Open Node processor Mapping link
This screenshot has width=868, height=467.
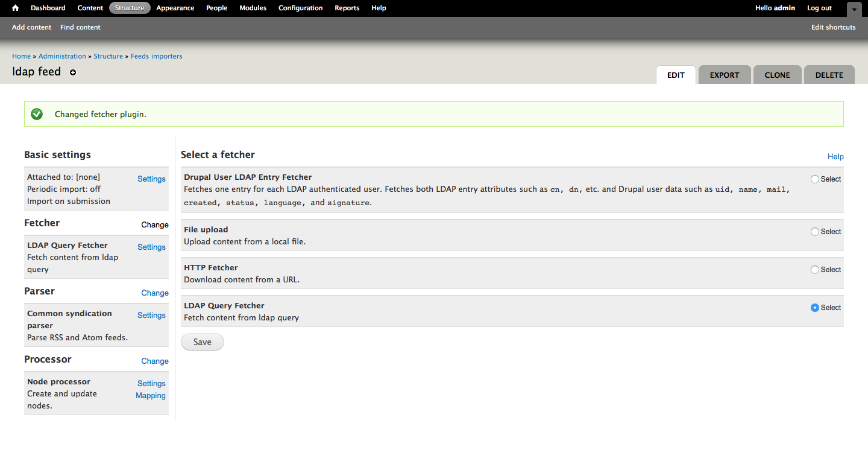point(151,396)
